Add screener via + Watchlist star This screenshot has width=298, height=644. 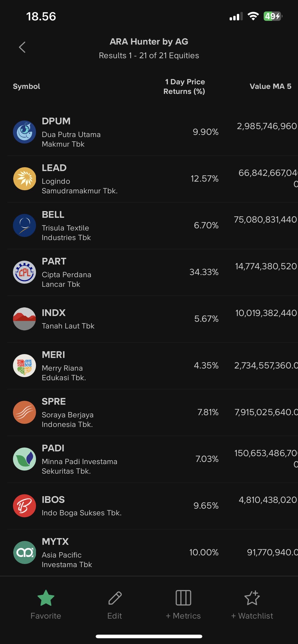click(x=252, y=598)
